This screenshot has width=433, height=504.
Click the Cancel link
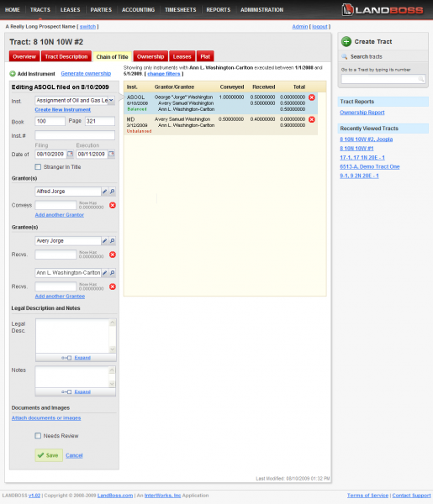coord(74,455)
